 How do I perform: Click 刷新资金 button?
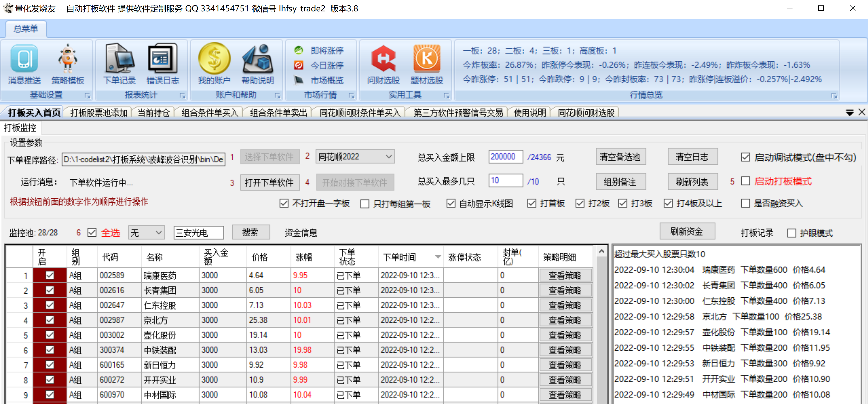pyautogui.click(x=687, y=231)
